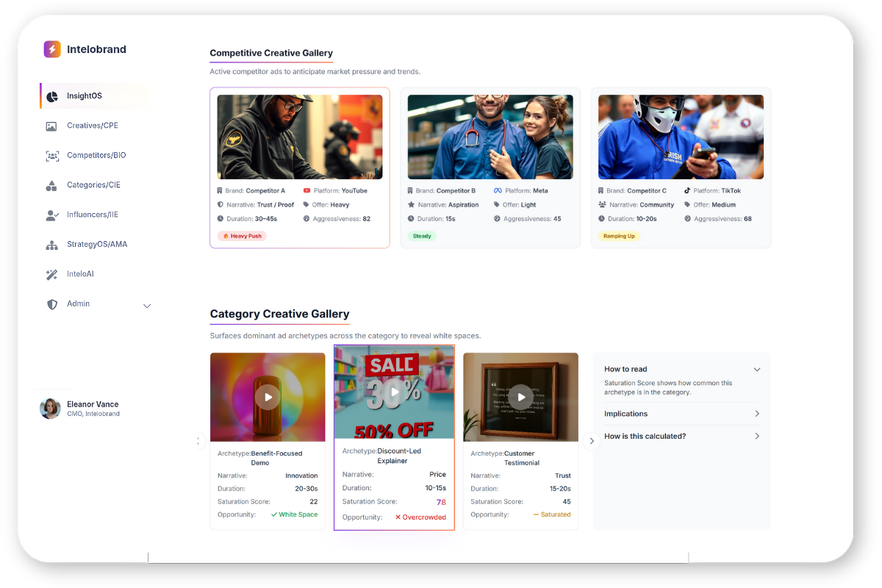This screenshot has height=588, width=882.
Task: Click the Competitors/BIO sidebar icon
Action: click(51, 156)
